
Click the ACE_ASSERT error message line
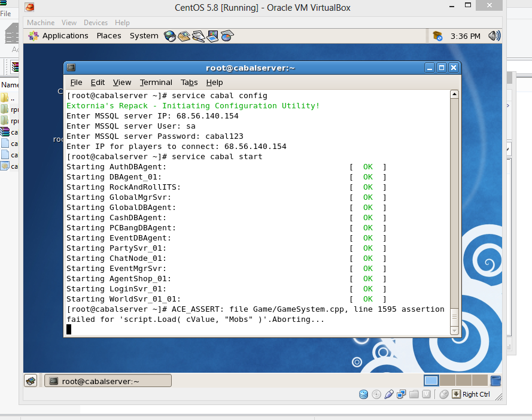click(256, 314)
